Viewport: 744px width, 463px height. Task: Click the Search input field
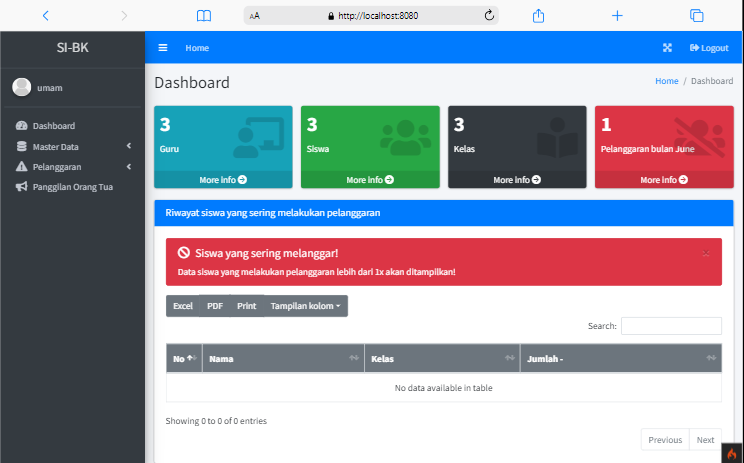click(671, 326)
